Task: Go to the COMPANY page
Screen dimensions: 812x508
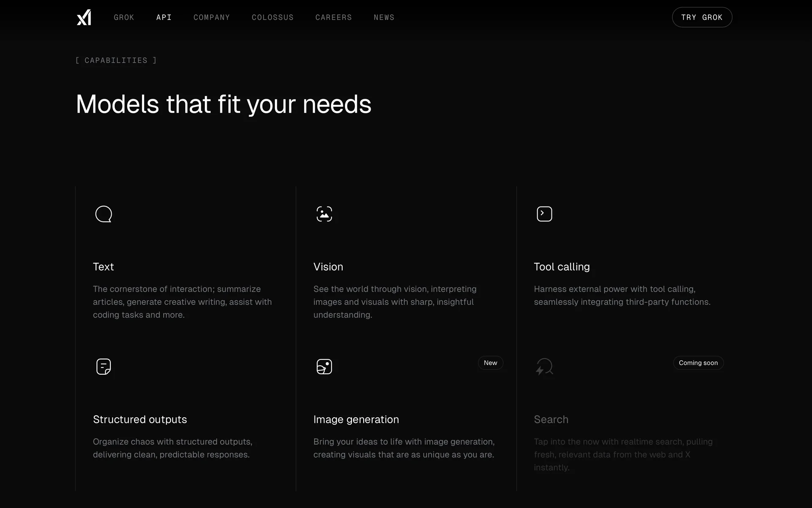Action: [211, 17]
